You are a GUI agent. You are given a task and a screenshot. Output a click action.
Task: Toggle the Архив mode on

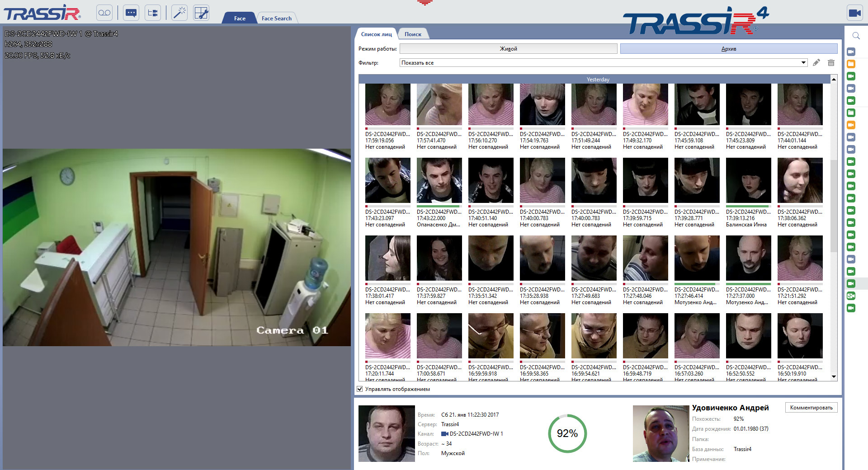(729, 48)
